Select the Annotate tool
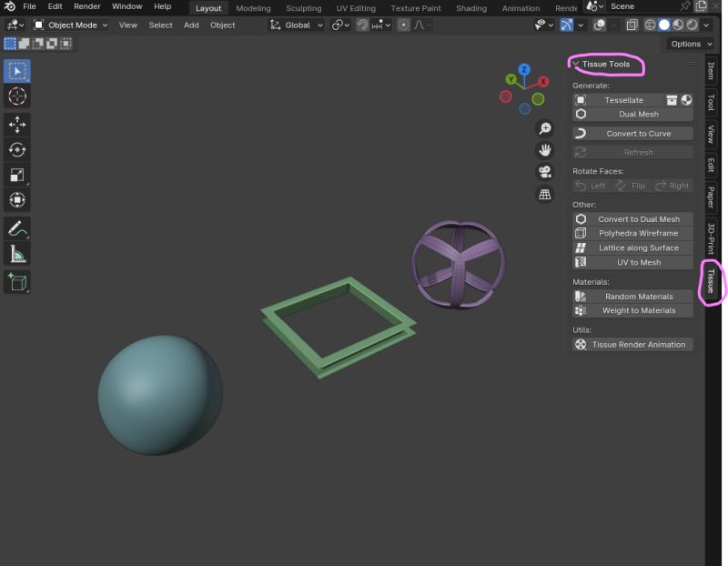The height and width of the screenshot is (566, 728). coord(19,228)
